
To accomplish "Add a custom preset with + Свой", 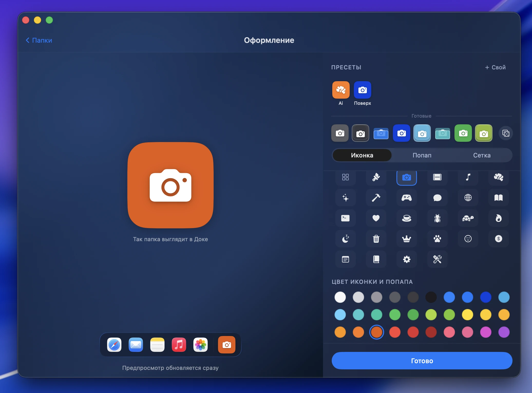I will point(495,67).
